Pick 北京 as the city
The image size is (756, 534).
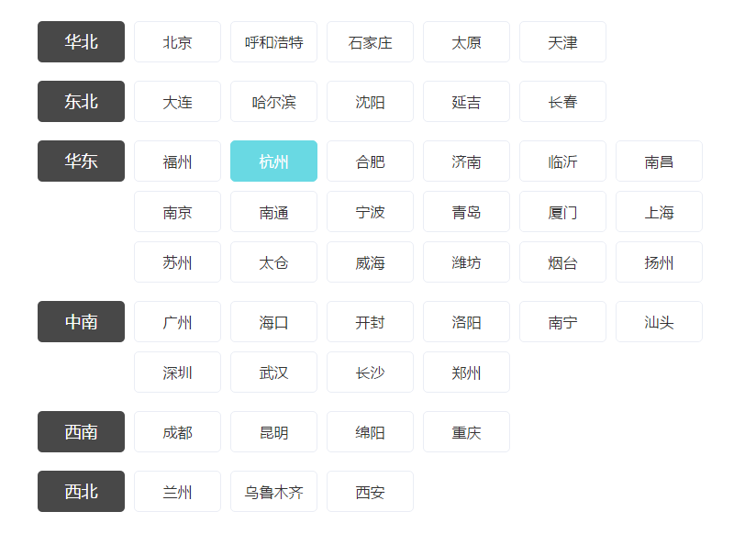tap(177, 42)
